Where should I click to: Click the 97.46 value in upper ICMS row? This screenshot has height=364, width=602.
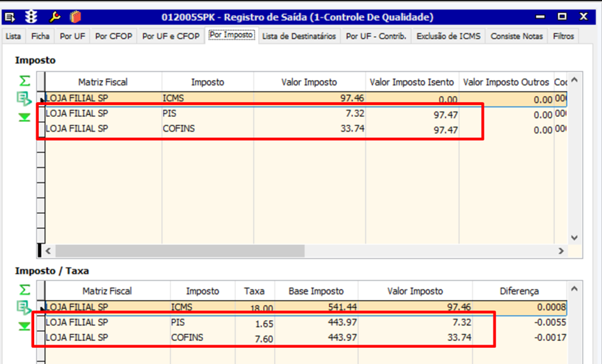point(351,98)
